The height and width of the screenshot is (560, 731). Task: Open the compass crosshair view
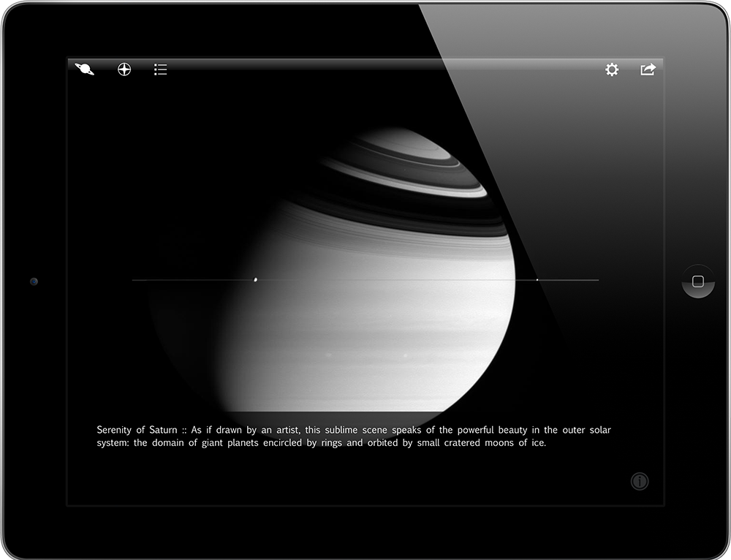[124, 69]
